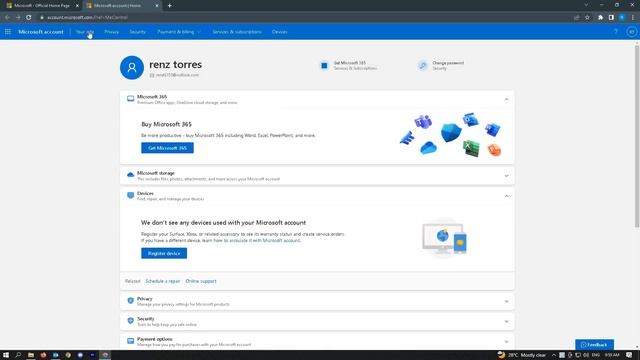This screenshot has height=360, width=640.
Task: Open the Windows Start menu
Action: click(6, 355)
